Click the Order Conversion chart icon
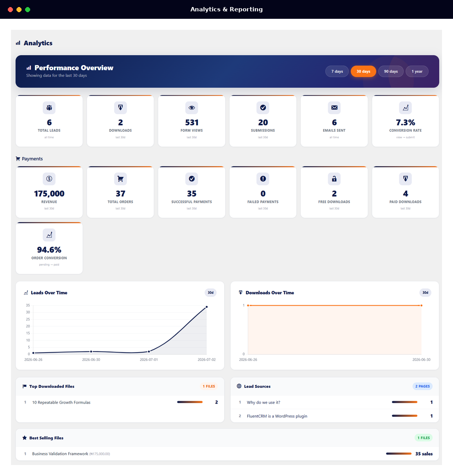 pos(49,235)
